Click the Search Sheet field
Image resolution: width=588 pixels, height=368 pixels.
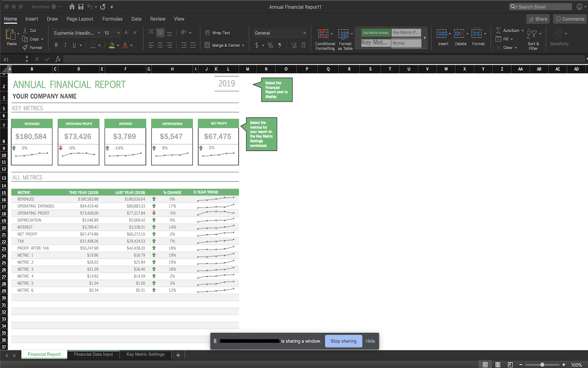(x=541, y=7)
